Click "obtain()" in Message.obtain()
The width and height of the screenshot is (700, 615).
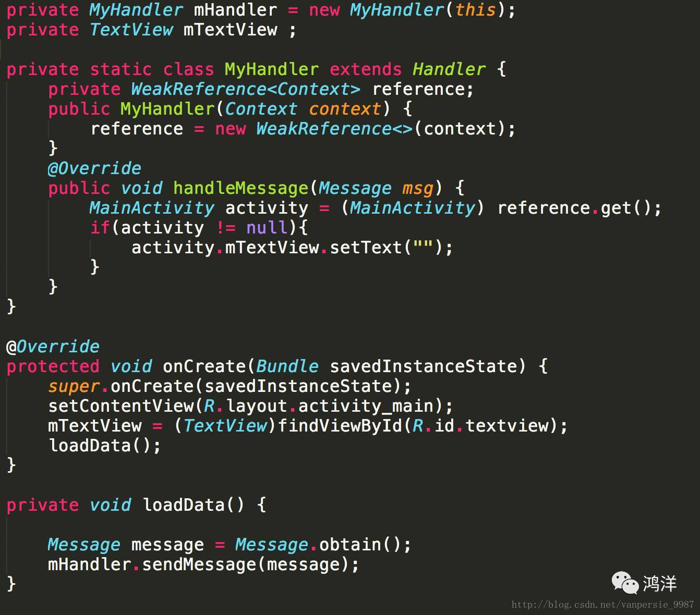tap(360, 545)
